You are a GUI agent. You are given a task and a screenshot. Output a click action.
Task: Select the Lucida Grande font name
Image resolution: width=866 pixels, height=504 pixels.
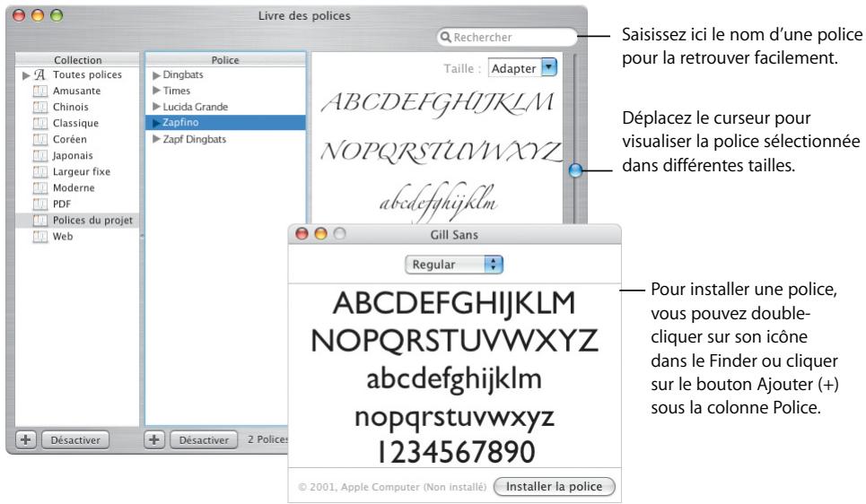click(x=196, y=107)
